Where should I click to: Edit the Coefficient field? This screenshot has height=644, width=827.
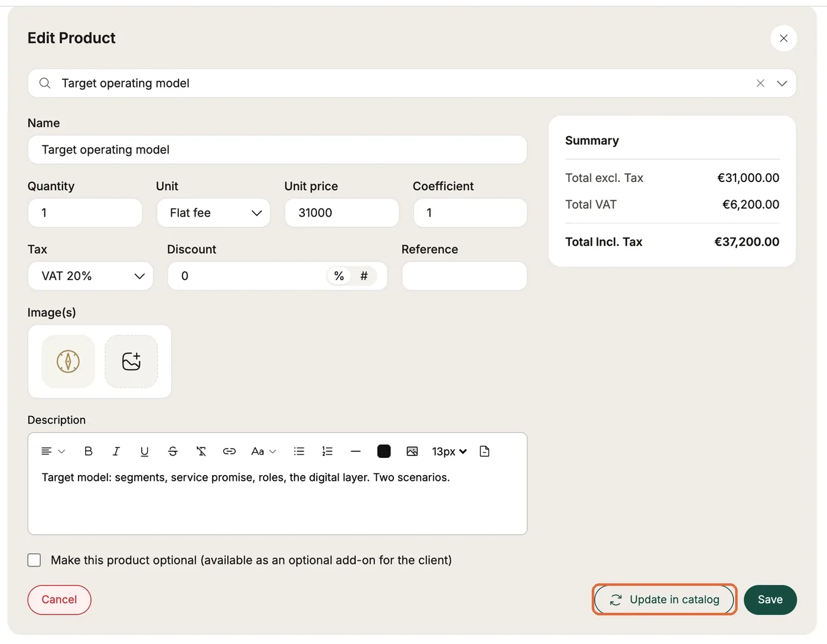470,213
